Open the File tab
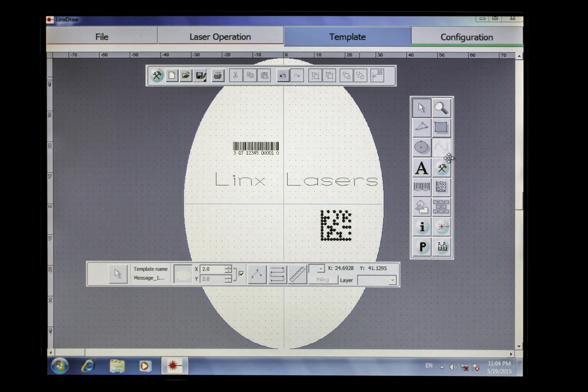This screenshot has height=392, width=588. (102, 37)
